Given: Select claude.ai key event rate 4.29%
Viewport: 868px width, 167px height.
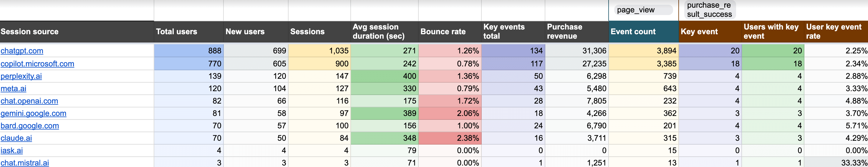Looking at the screenshot, I should click(836, 138).
